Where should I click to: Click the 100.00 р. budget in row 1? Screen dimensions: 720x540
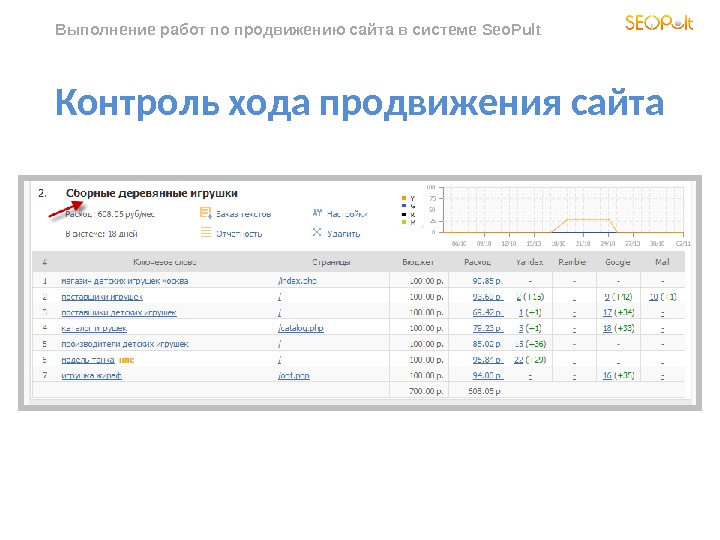coord(426,281)
